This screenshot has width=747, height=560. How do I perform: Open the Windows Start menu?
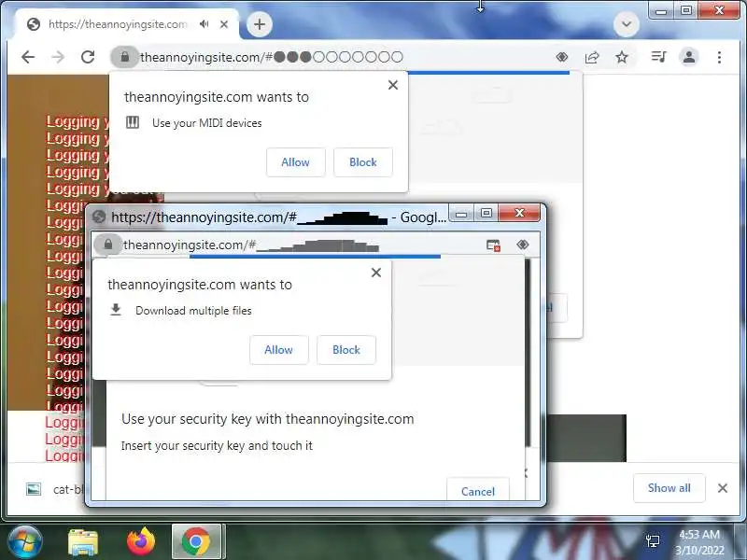coord(24,542)
